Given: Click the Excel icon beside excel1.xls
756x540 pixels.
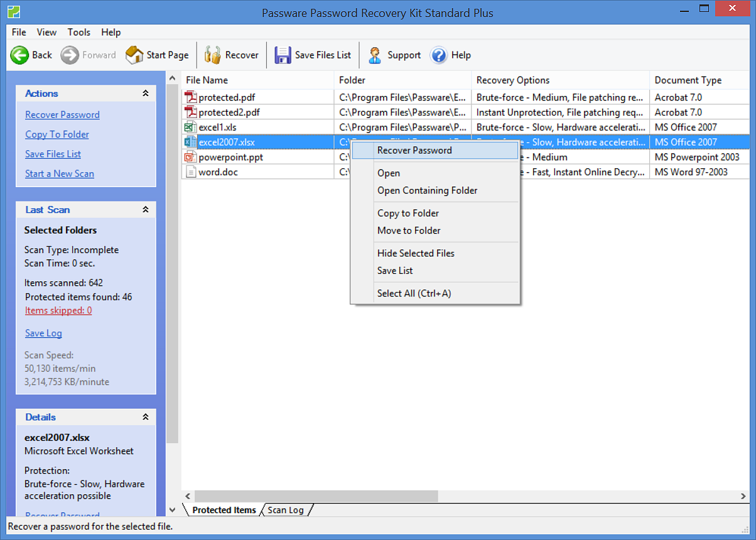Looking at the screenshot, I should tap(190, 127).
